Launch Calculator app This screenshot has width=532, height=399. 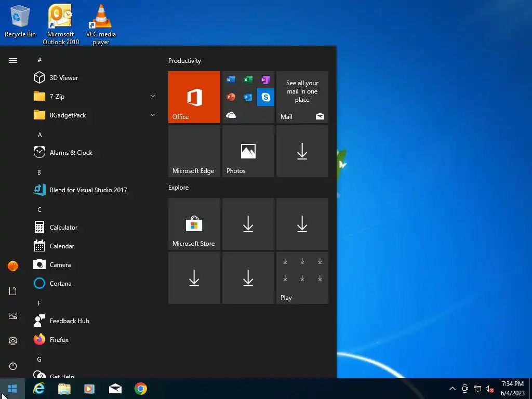pyautogui.click(x=95, y=227)
